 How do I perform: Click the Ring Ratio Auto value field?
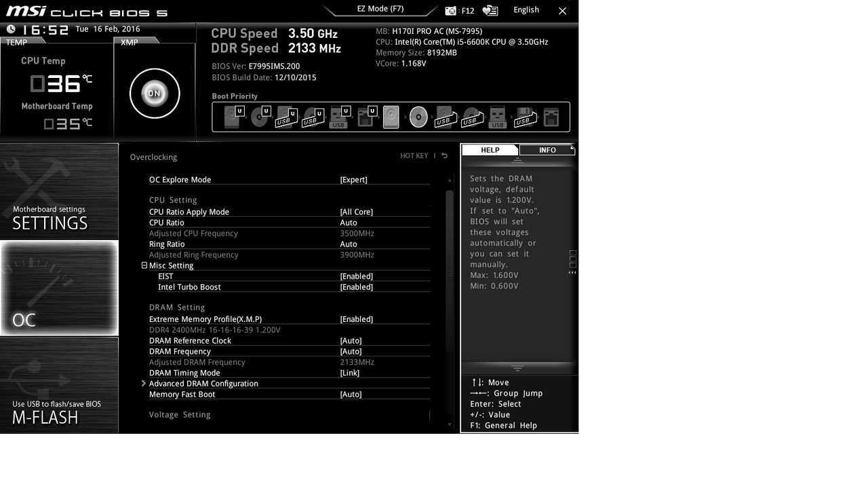pos(349,245)
